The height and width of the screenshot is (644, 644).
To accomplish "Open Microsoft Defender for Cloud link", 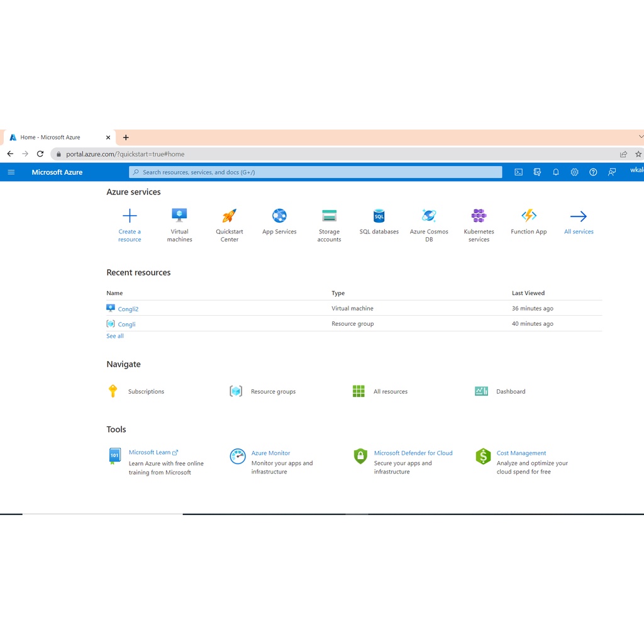I will pos(413,453).
